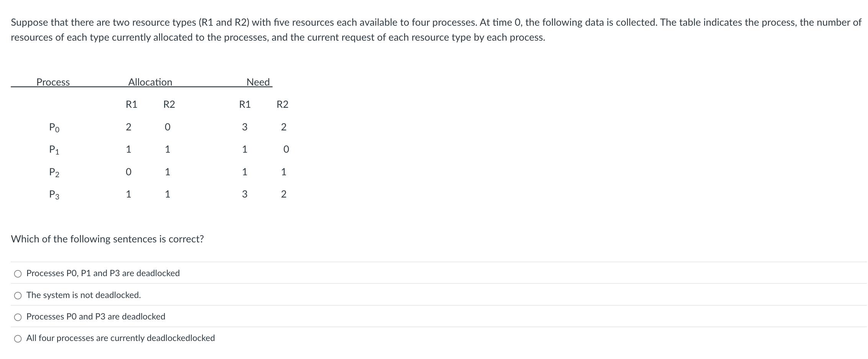Click the R1 header under Allocation
The image size is (868, 359).
pyautogui.click(x=132, y=104)
